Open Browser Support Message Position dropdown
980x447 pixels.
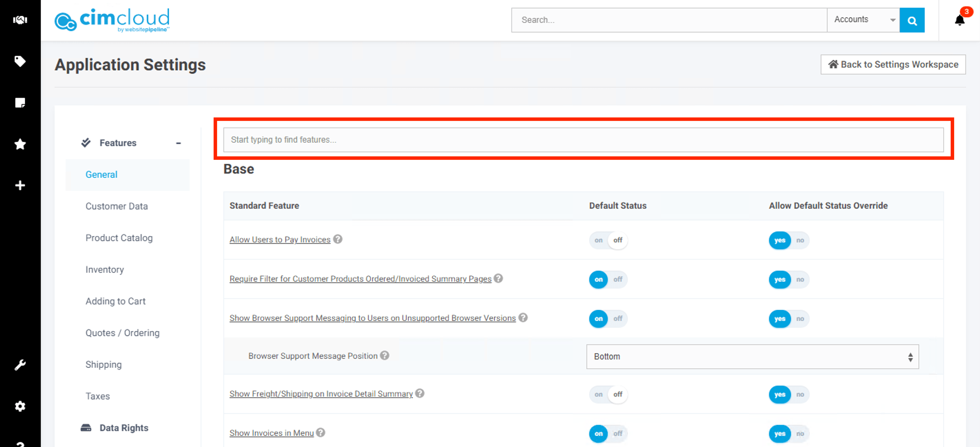tap(752, 356)
